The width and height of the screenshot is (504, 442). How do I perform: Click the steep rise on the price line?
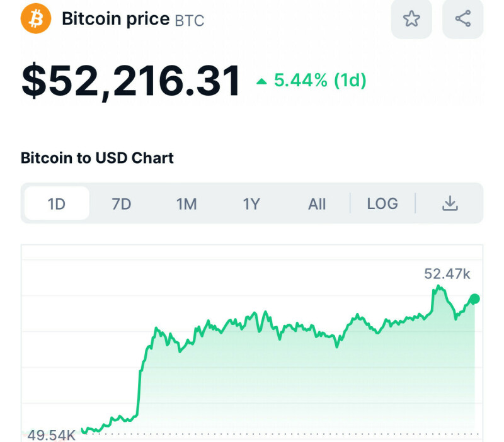click(140, 384)
